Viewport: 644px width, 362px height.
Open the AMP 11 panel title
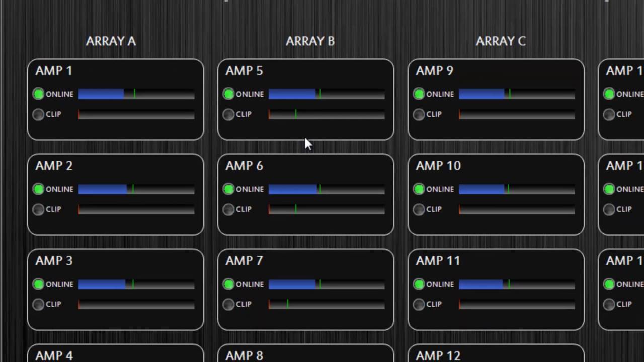point(438,261)
